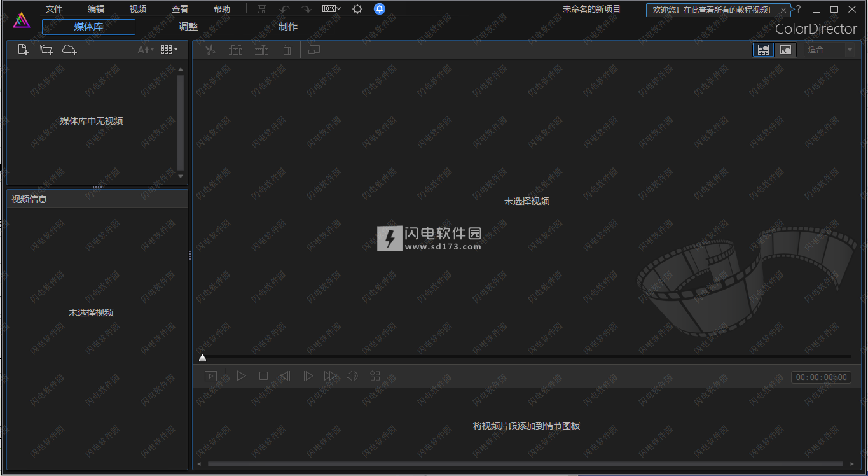Click the redo arrow icon
Image resolution: width=868 pixels, height=476 pixels.
tap(307, 9)
